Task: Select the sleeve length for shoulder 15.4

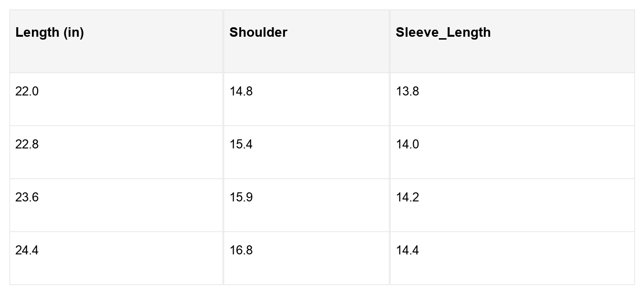Action: point(408,145)
